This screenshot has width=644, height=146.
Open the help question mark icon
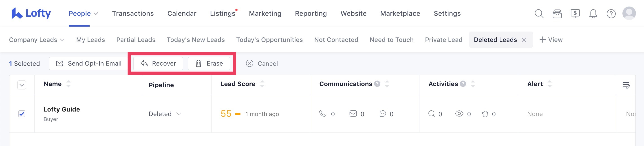(611, 14)
